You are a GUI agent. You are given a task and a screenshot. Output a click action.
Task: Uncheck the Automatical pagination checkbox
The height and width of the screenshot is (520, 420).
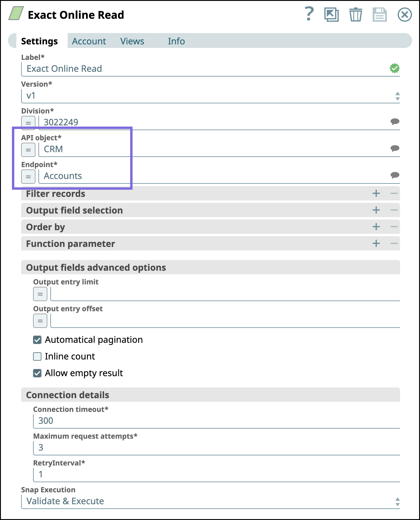click(37, 340)
